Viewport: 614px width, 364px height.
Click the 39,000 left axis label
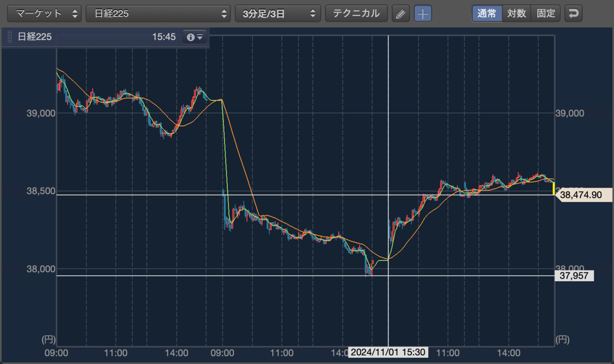click(x=40, y=113)
